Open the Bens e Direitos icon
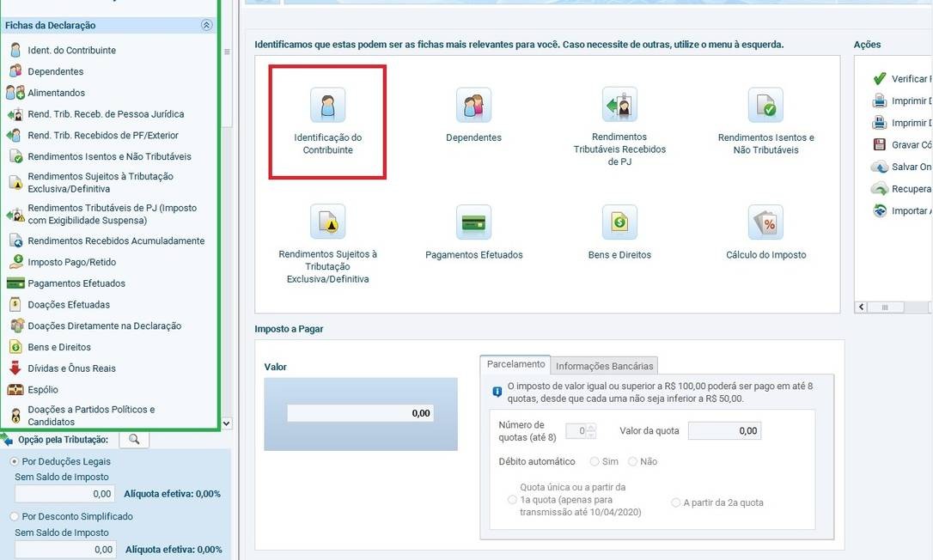This screenshot has height=560, width=933. [x=619, y=222]
